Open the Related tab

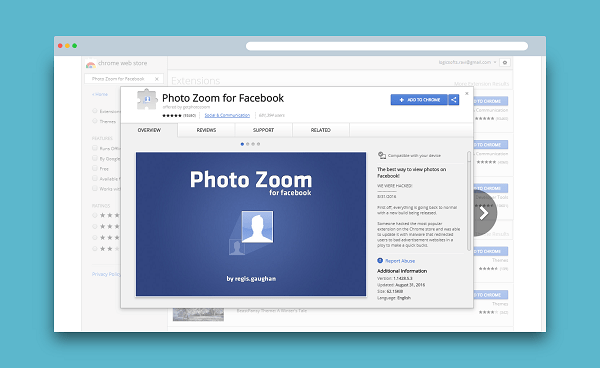point(321,130)
